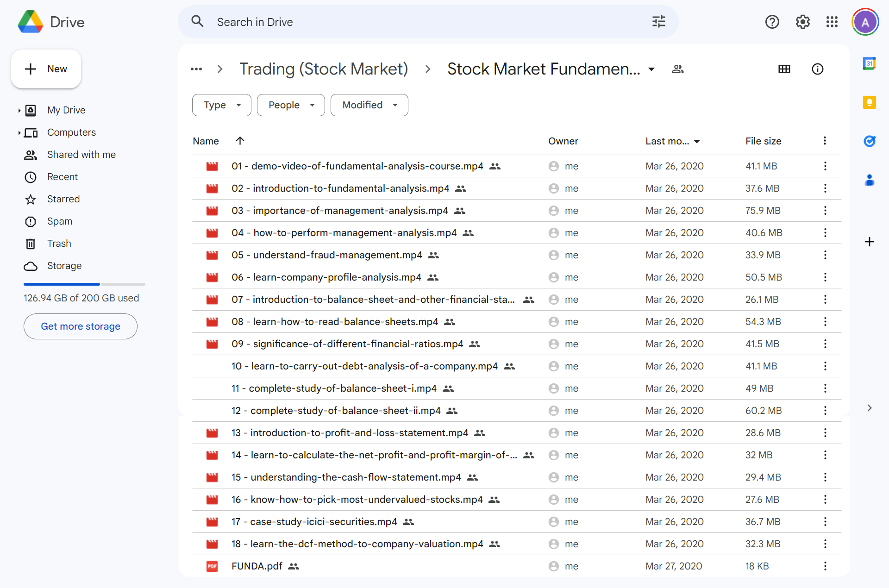Image resolution: width=889 pixels, height=588 pixels.
Task: Click the New button
Action: (46, 69)
